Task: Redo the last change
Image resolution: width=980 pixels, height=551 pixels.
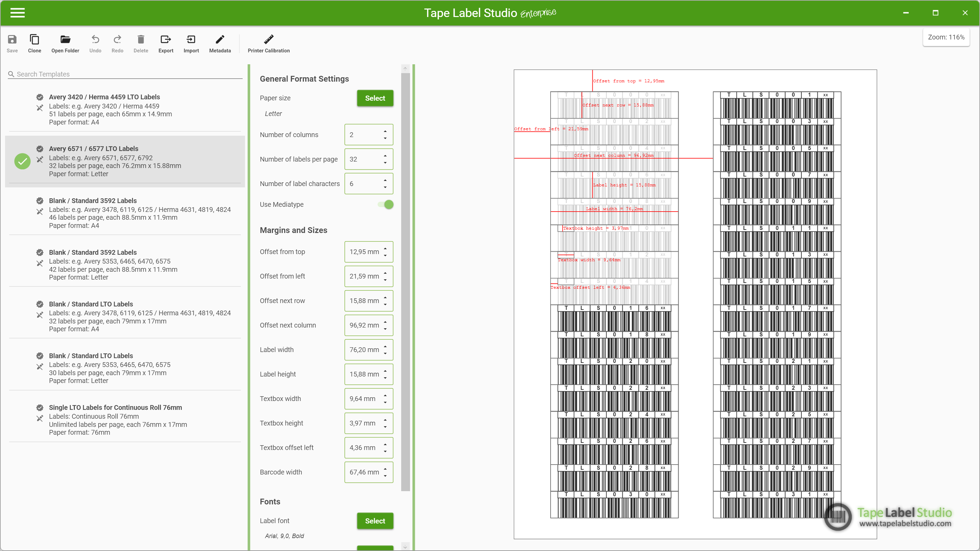Action: pos(117,44)
